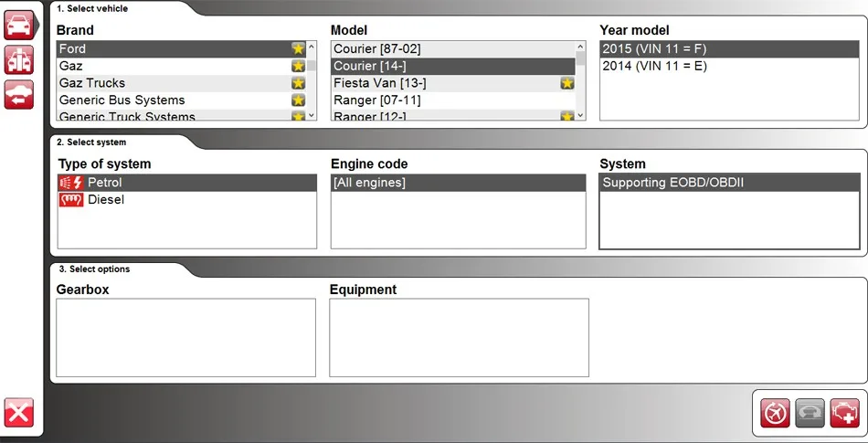Toggle favorite star for Gaz Trucks

point(299,83)
